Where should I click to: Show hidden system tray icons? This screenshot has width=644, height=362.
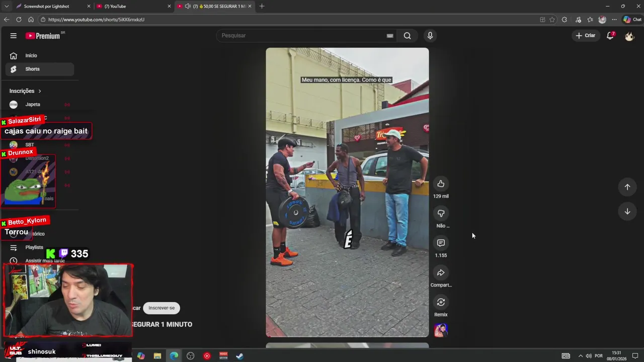click(x=580, y=356)
